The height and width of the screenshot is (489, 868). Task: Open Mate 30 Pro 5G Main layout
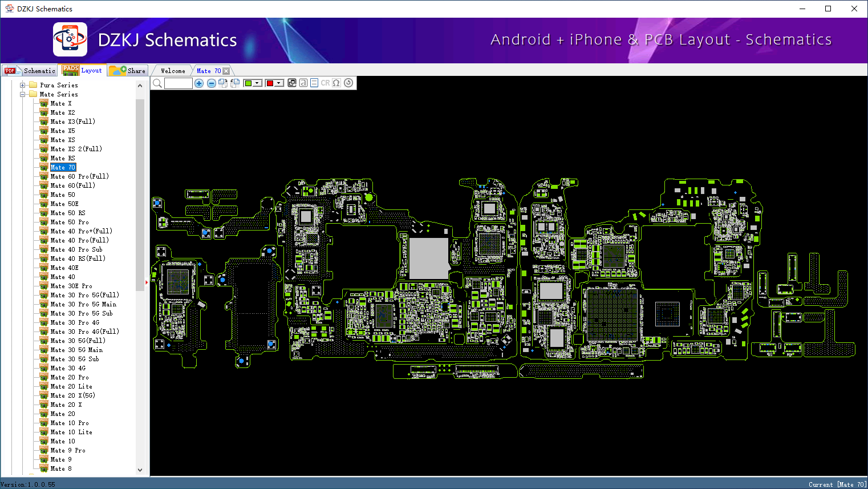83,304
